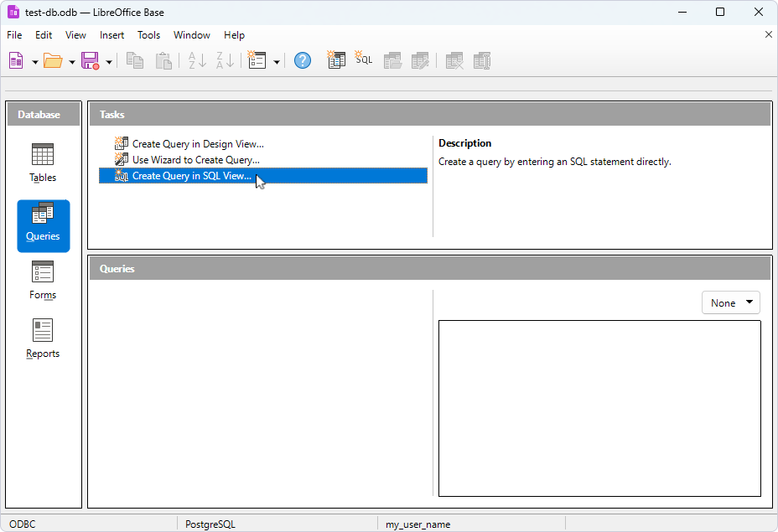Click the SQL query creation toolbar icon
This screenshot has width=778, height=532.
tap(363, 59)
